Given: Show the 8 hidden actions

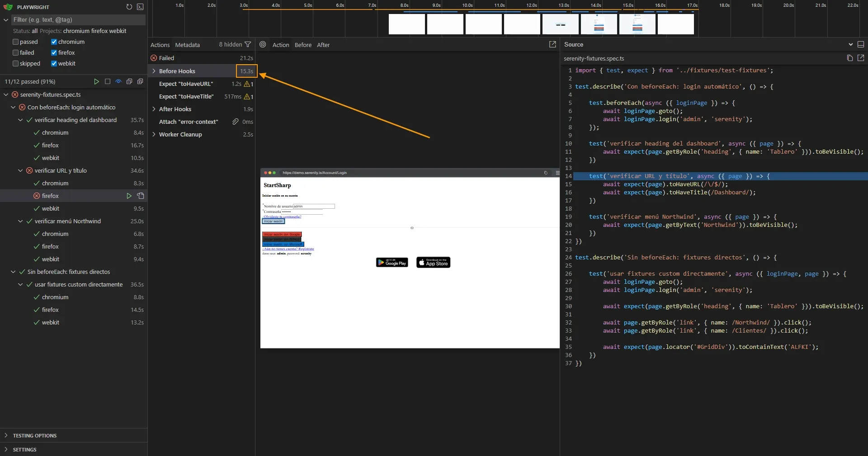Looking at the screenshot, I should [231, 45].
